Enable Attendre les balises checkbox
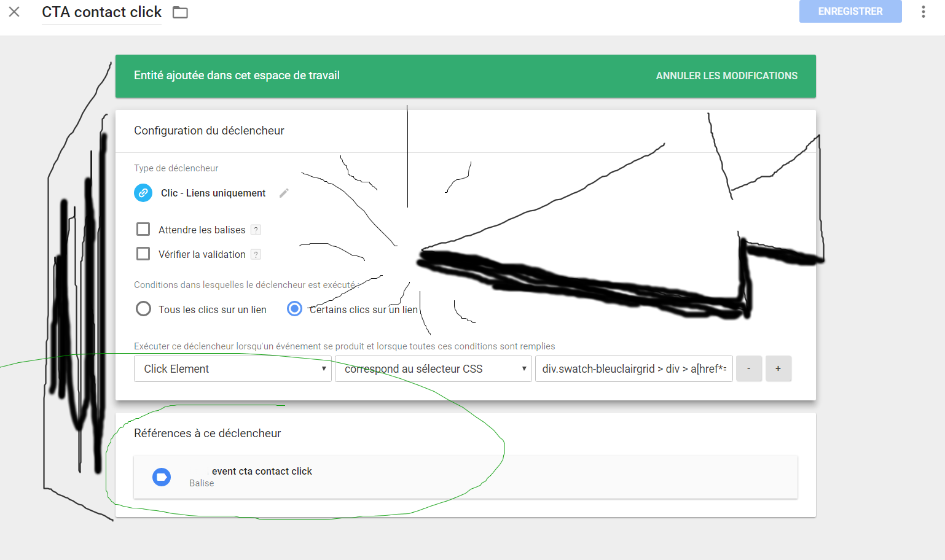The height and width of the screenshot is (560, 945). point(143,230)
